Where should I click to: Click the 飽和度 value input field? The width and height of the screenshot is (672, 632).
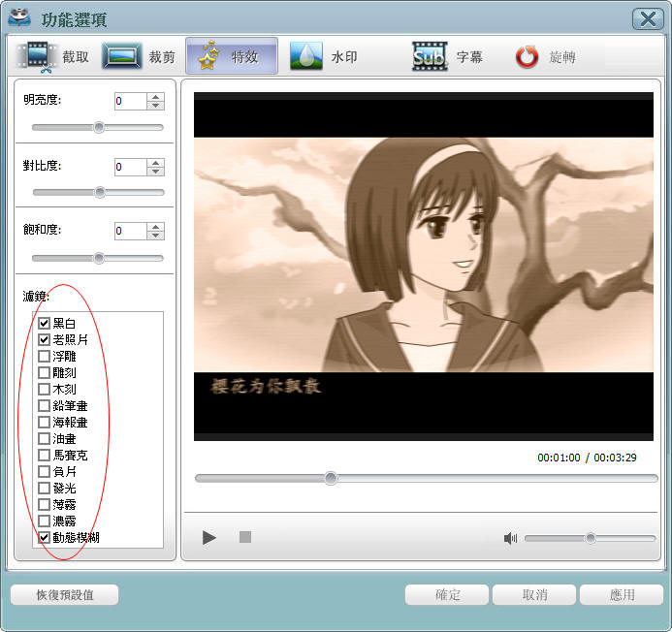pos(130,231)
